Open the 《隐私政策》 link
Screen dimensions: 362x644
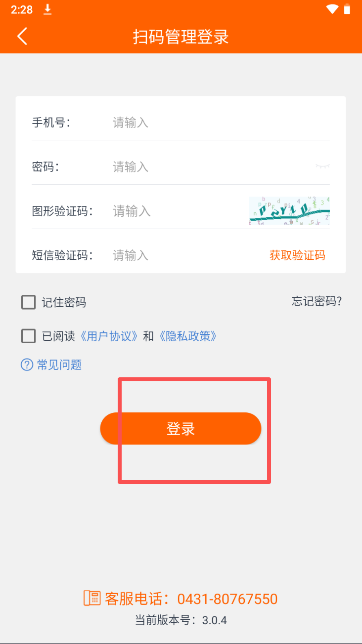tap(187, 336)
